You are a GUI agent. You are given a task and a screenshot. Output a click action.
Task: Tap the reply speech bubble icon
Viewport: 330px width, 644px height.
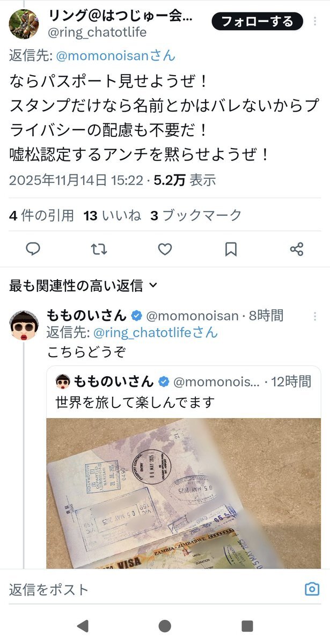pos(33,249)
